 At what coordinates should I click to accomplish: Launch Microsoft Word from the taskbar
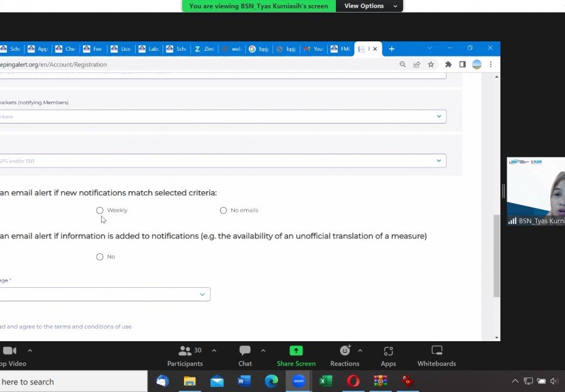point(244,381)
